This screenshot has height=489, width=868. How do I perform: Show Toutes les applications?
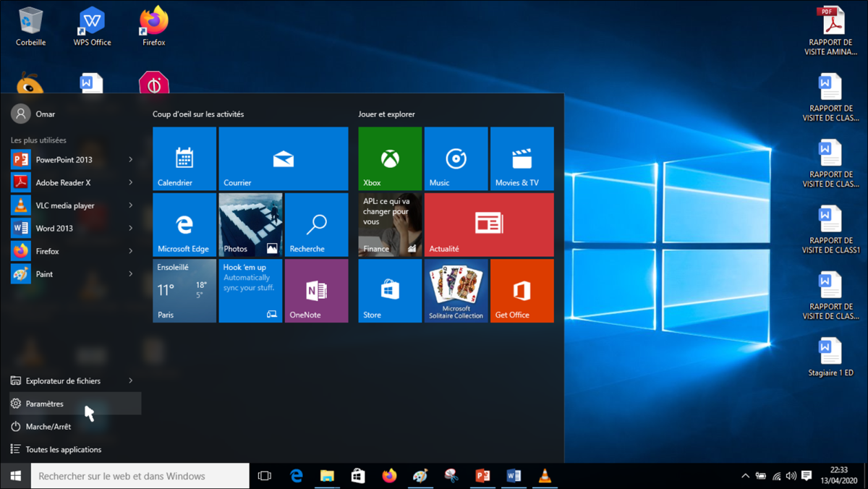[x=75, y=449]
